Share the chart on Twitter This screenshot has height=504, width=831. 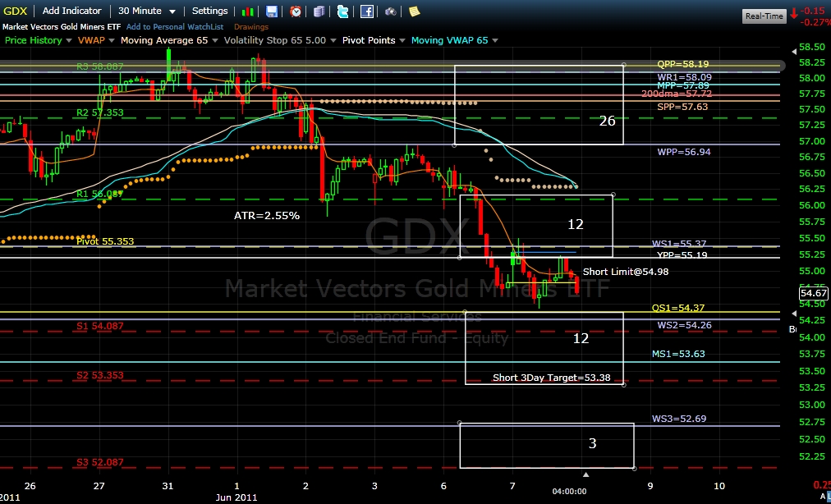pos(343,11)
